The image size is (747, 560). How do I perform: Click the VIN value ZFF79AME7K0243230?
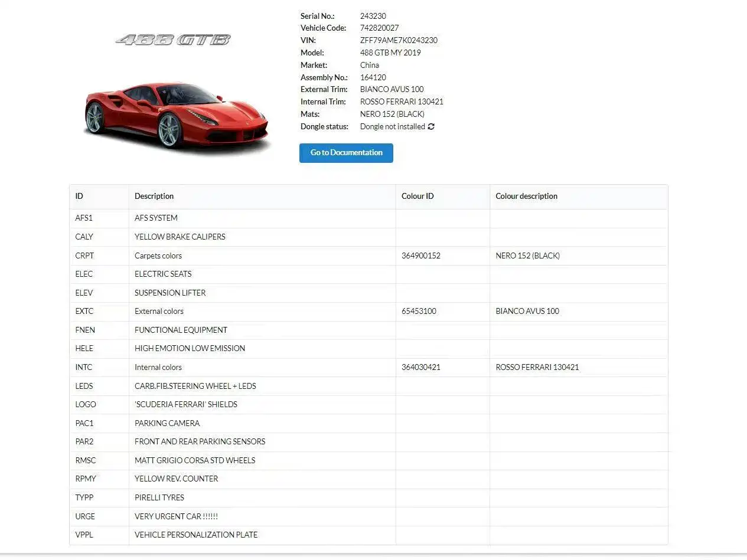(x=399, y=41)
